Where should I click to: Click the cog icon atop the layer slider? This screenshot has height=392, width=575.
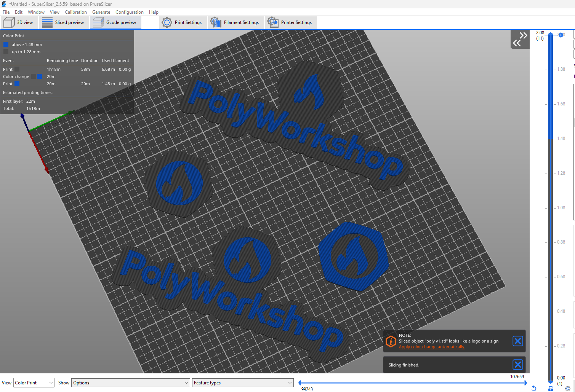pyautogui.click(x=561, y=35)
